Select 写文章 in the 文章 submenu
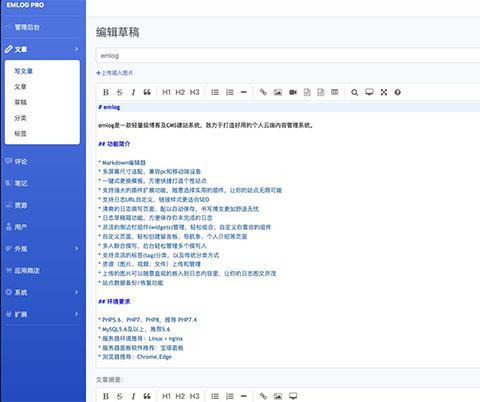 [x=23, y=71]
